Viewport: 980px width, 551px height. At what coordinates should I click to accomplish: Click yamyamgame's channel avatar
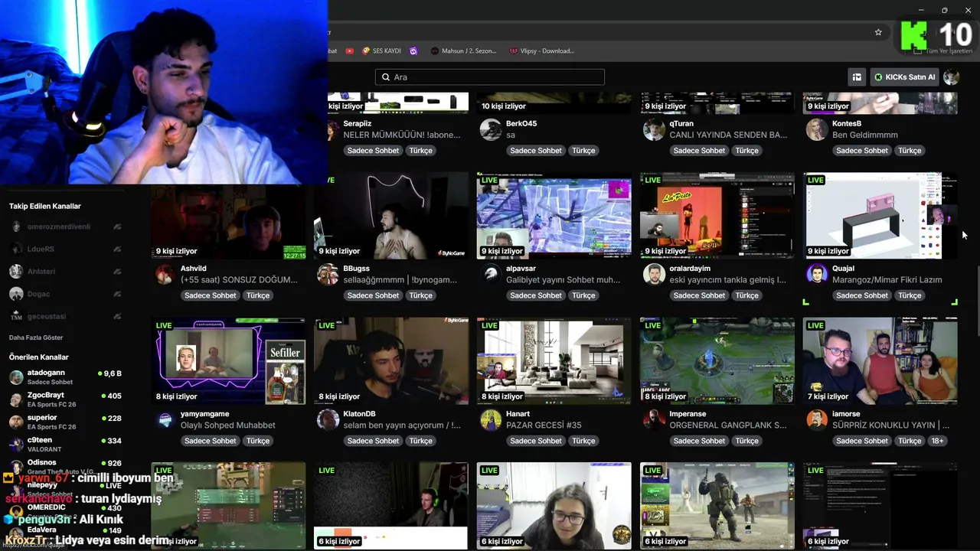tap(165, 419)
